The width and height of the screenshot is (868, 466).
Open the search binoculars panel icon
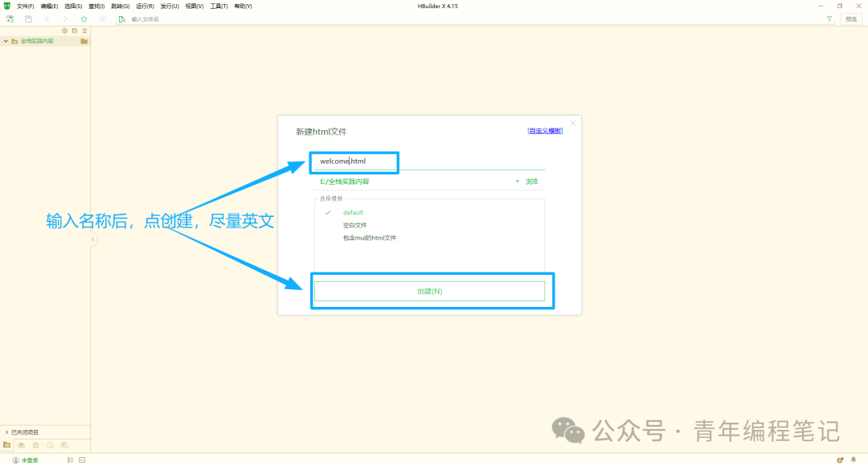(21, 445)
